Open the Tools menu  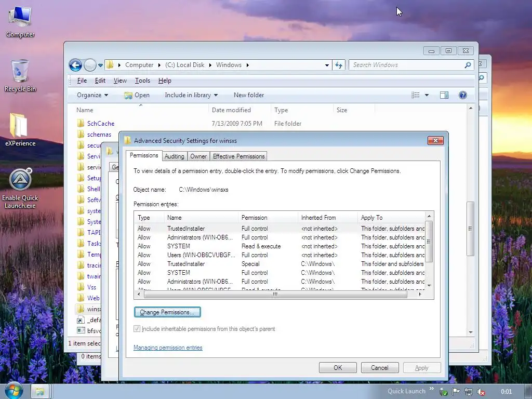pyautogui.click(x=142, y=81)
